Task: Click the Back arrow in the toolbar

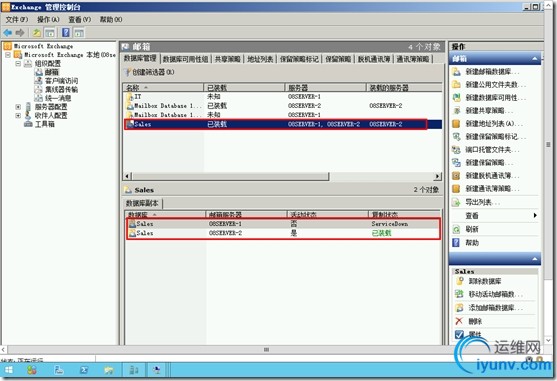Action: point(7,33)
